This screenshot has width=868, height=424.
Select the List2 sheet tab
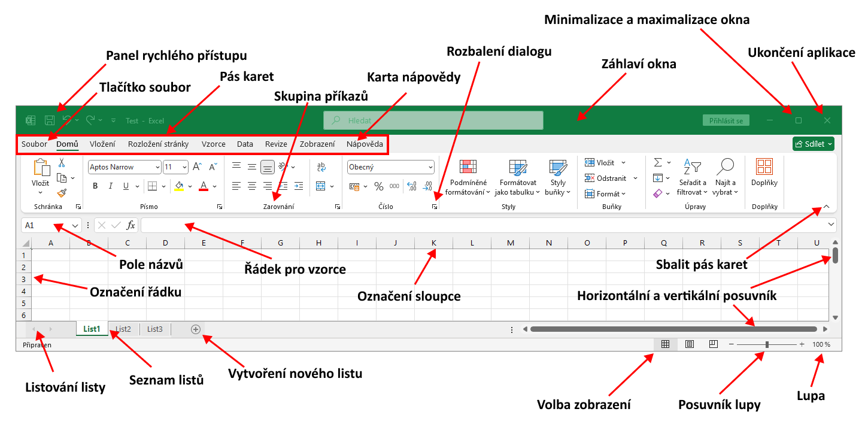click(x=123, y=329)
